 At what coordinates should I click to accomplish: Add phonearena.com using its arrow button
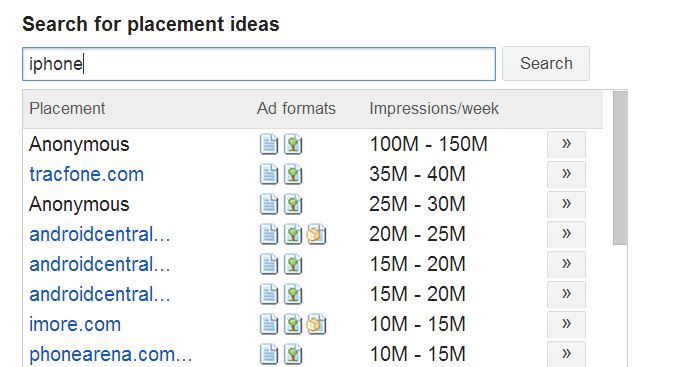(566, 354)
